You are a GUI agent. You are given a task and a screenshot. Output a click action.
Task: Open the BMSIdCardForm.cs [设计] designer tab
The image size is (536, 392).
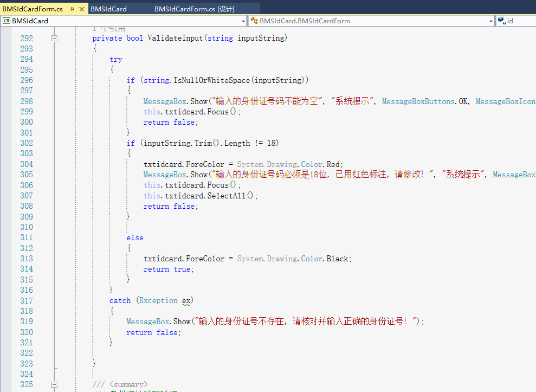point(194,9)
